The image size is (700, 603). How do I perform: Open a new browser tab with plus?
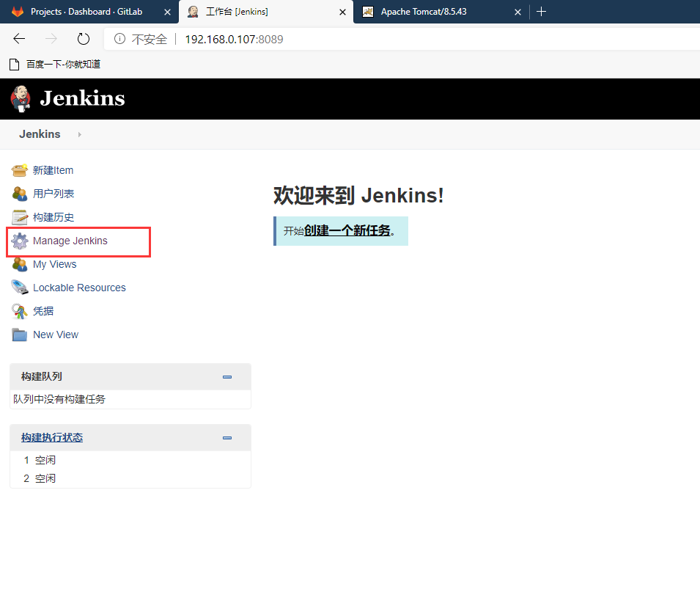tap(541, 12)
